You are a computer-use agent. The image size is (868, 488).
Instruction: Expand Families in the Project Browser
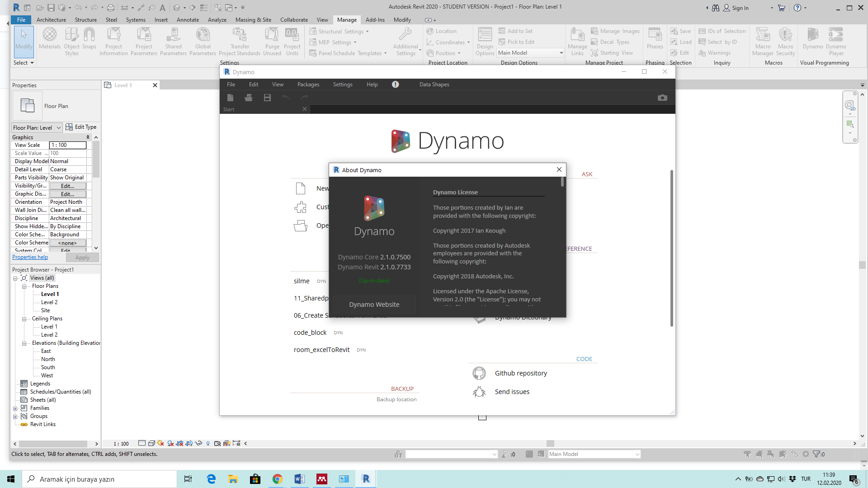(15, 408)
